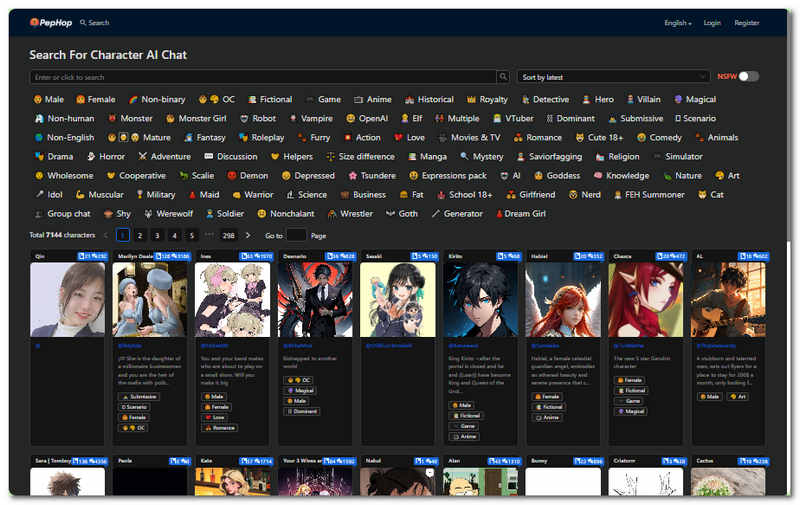800x505 pixels.
Task: Pick the Movies & TV tag
Action: coord(469,137)
